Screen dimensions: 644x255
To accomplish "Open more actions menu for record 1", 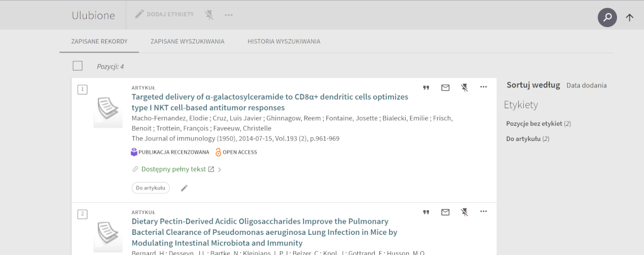I will pos(484,87).
